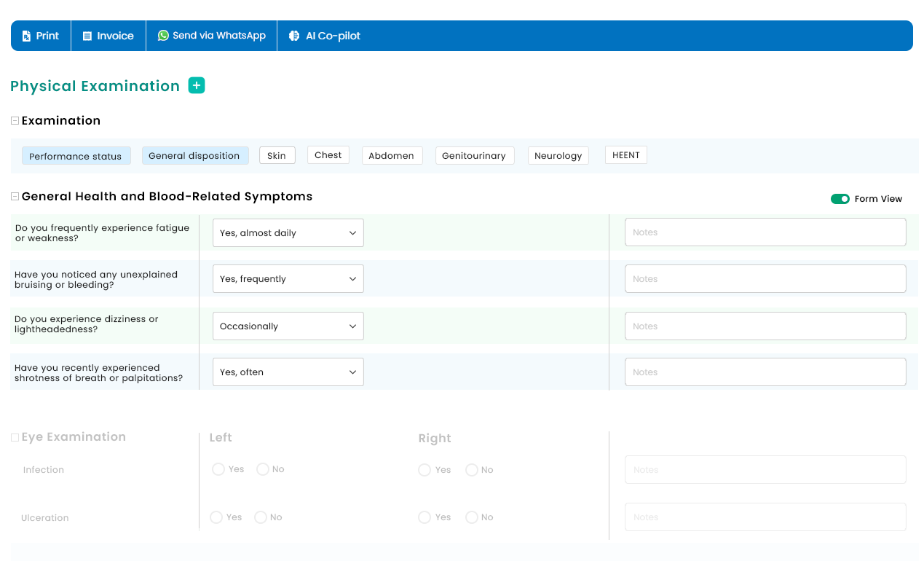The image size is (924, 561).
Task: Select No for Right eye Infection
Action: tap(472, 470)
